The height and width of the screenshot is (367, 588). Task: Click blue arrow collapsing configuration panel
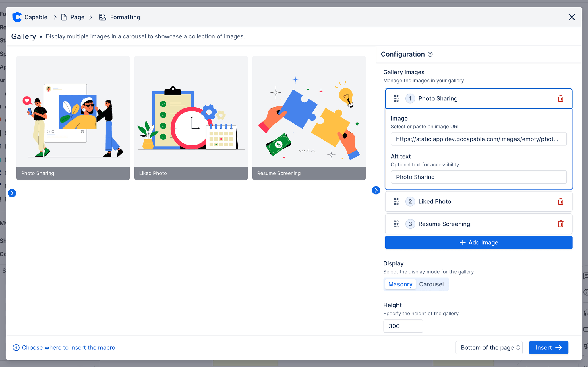pos(376,190)
